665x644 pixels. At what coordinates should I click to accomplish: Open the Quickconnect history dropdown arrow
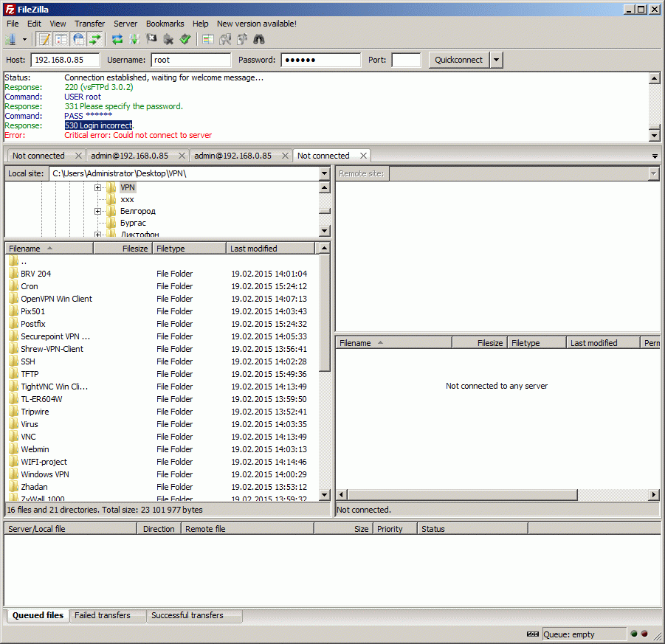coord(496,60)
